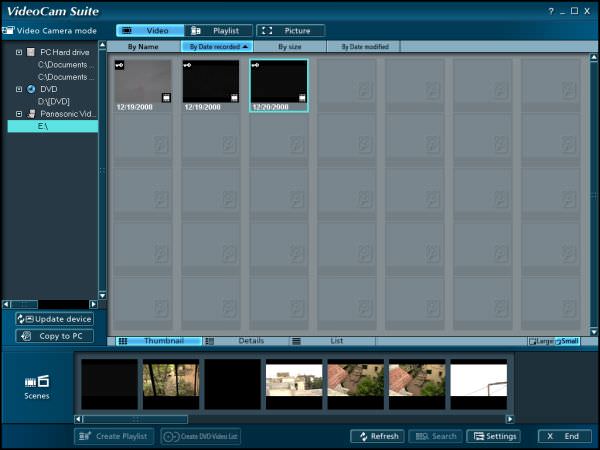Select the first C:\Documents folder entry
Viewport: 600px width, 450px height.
66,65
